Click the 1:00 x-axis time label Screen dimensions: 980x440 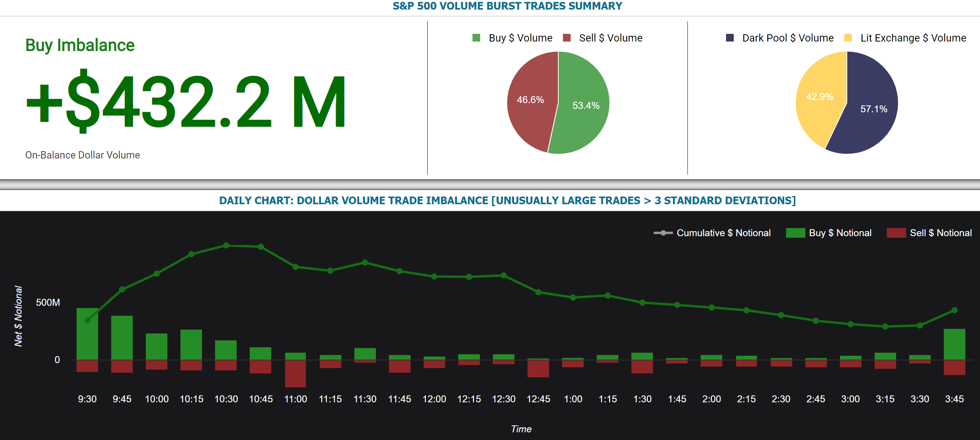[x=573, y=399]
